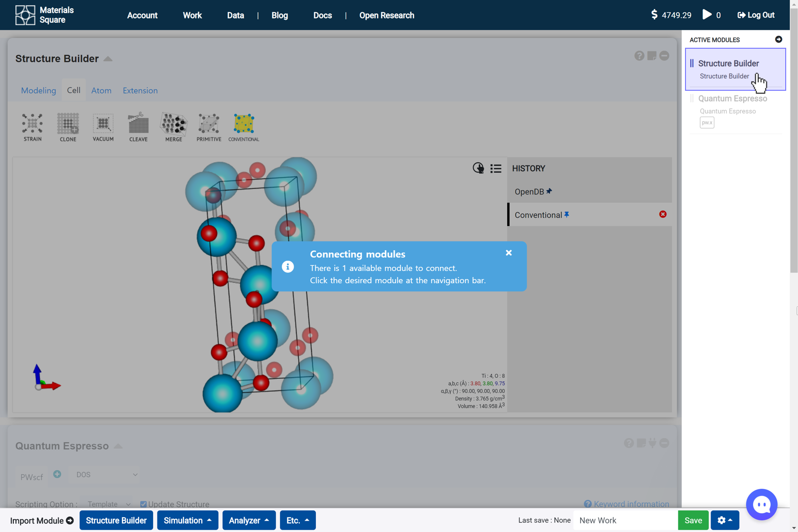Convert to Primitive cell
This screenshot has width=798, height=532.
pyautogui.click(x=208, y=127)
